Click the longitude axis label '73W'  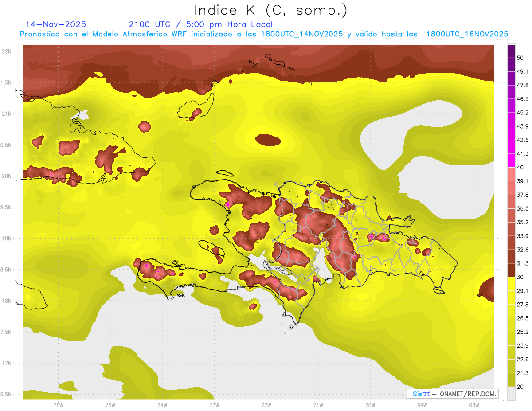click(x=214, y=406)
